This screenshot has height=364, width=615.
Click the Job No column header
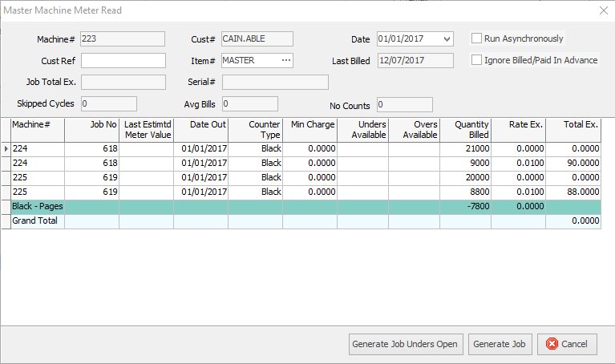pos(91,129)
